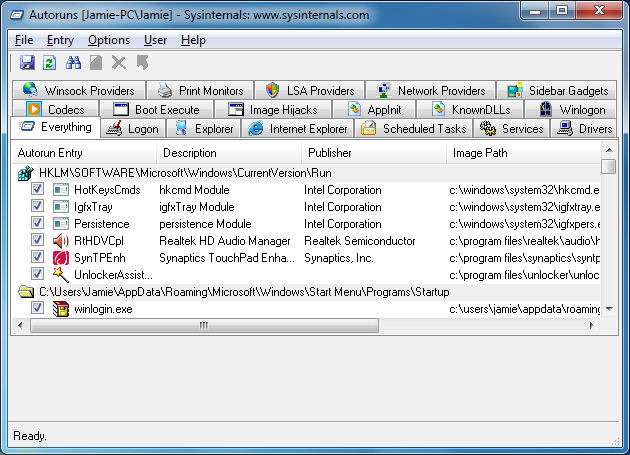This screenshot has height=455, width=630.
Task: Click the vertical scrollbar down arrow
Action: (x=609, y=309)
